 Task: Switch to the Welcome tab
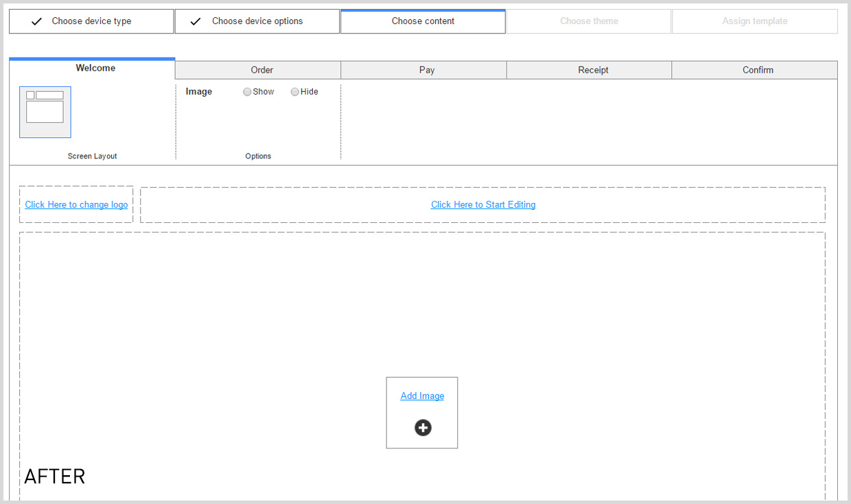95,69
